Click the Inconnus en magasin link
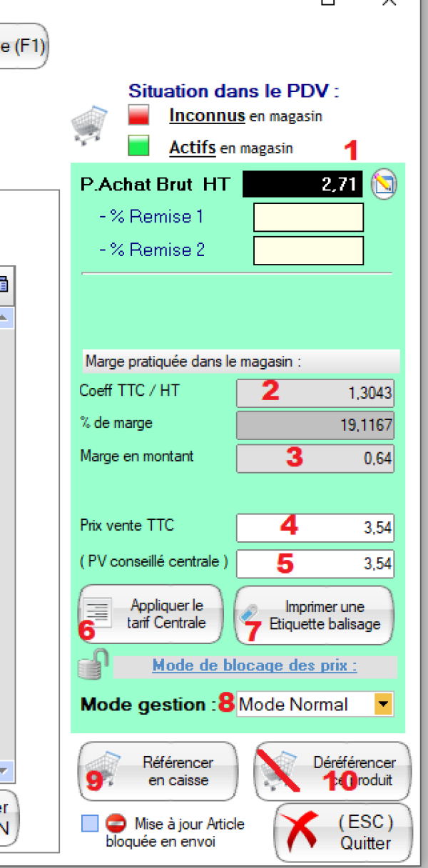Screen dimensions: 428x868 tap(207, 116)
